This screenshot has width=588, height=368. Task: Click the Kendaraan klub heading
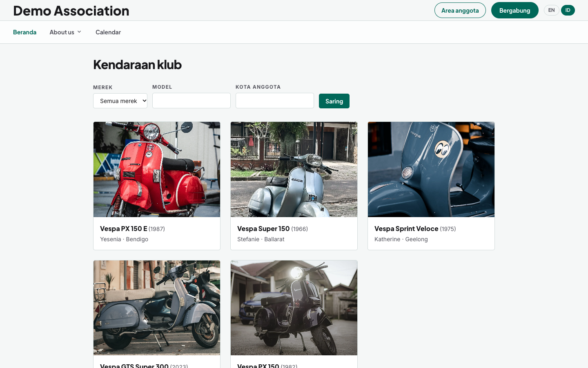137,65
